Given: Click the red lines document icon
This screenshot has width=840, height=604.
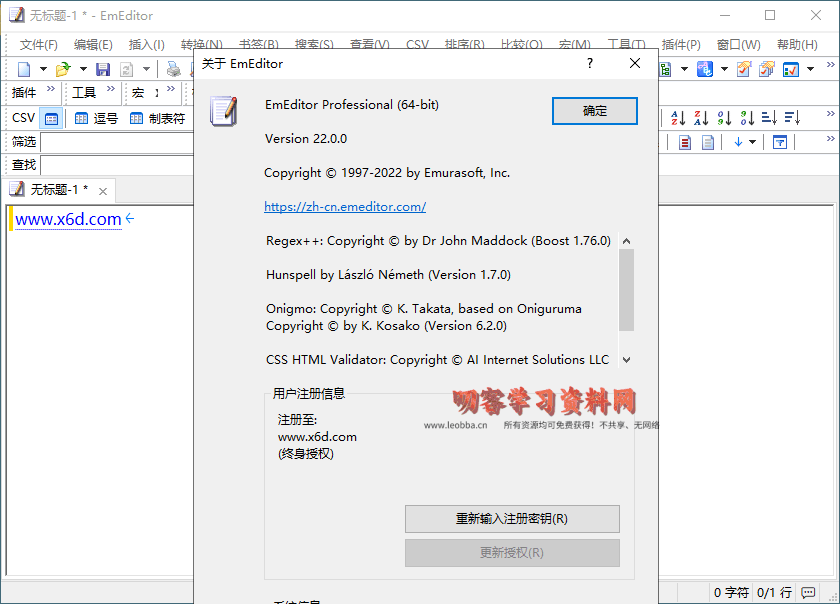Looking at the screenshot, I should (685, 143).
